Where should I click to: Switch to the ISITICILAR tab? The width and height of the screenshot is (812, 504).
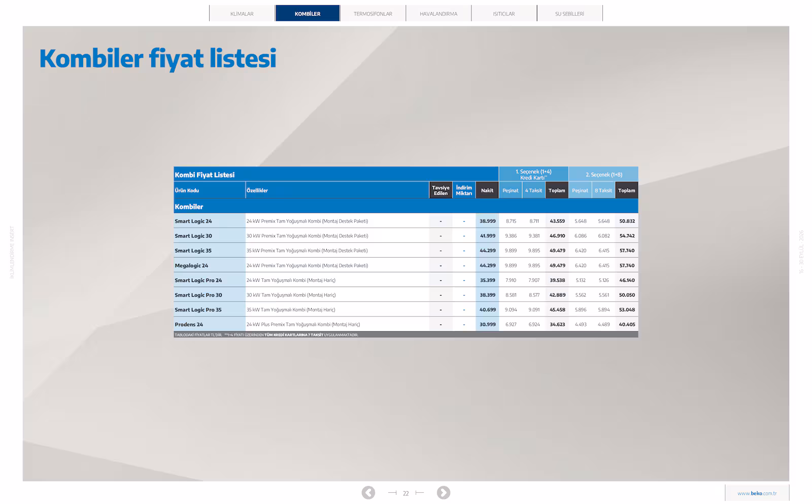click(x=504, y=14)
